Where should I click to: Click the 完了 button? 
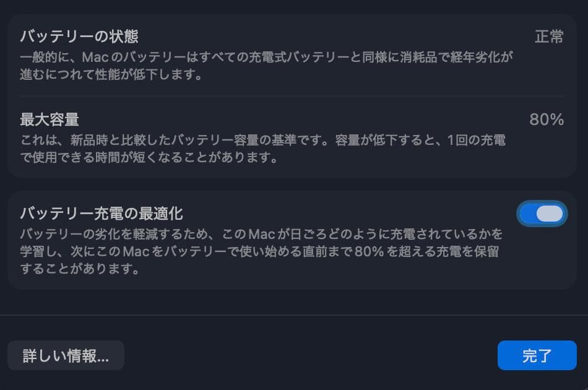click(x=537, y=356)
